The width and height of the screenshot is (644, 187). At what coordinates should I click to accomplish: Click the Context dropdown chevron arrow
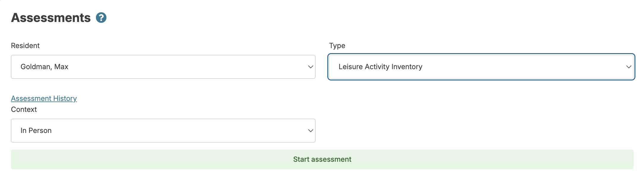click(310, 131)
